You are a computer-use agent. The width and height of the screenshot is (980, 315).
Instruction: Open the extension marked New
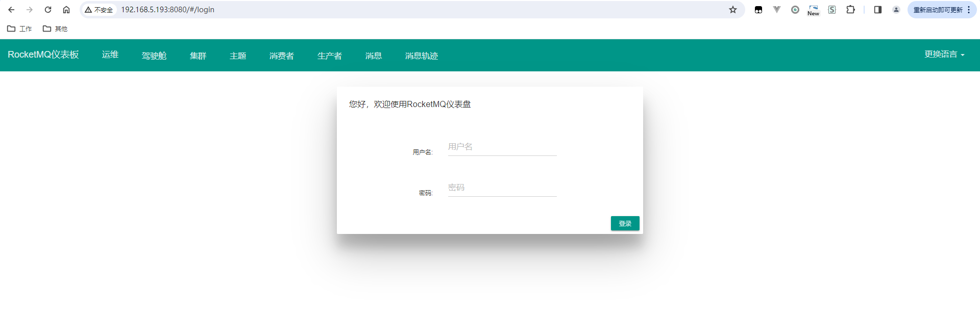pyautogui.click(x=814, y=10)
